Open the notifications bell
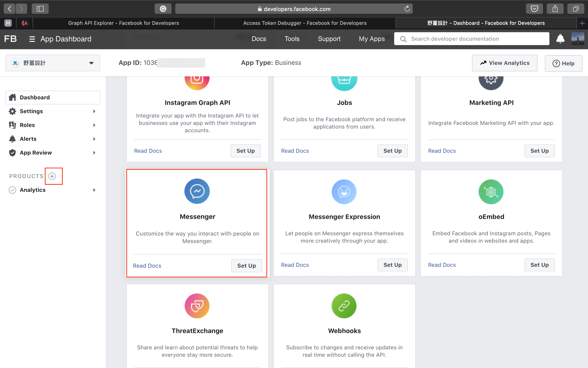The width and height of the screenshot is (588, 368). [560, 39]
